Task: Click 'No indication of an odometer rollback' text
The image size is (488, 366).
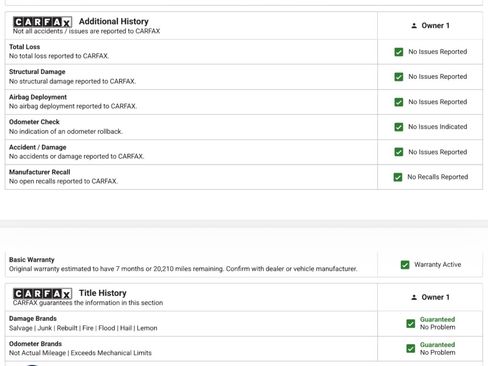Action: [x=66, y=131]
